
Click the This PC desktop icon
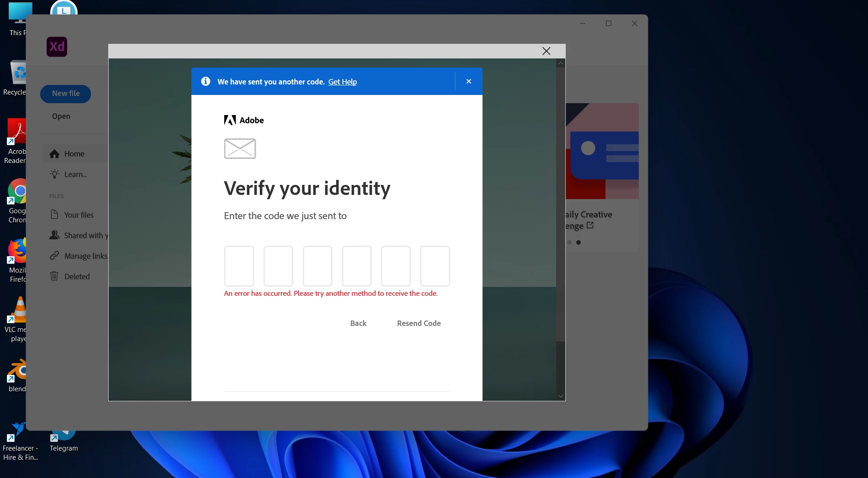coord(18,19)
